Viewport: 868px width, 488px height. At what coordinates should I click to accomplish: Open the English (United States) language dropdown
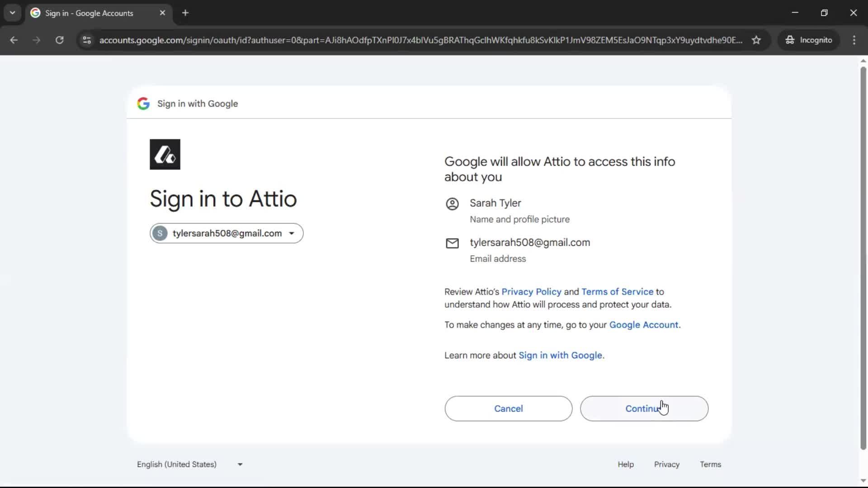pyautogui.click(x=190, y=464)
